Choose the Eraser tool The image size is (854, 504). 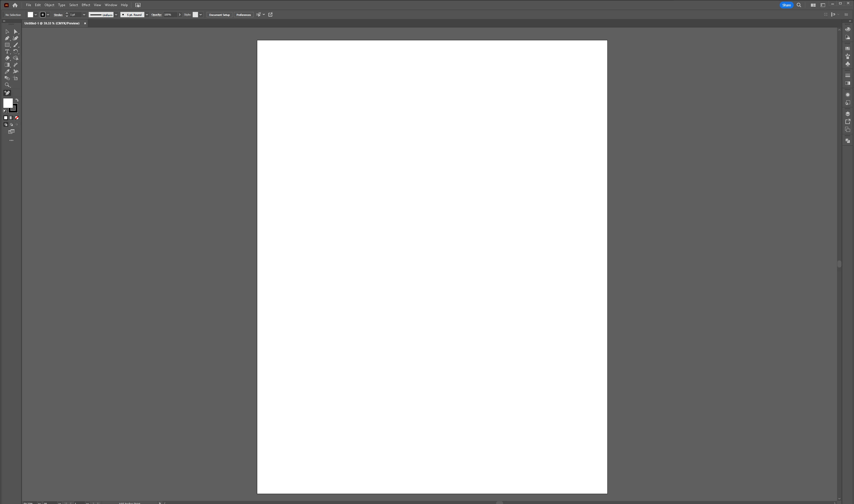(7, 58)
